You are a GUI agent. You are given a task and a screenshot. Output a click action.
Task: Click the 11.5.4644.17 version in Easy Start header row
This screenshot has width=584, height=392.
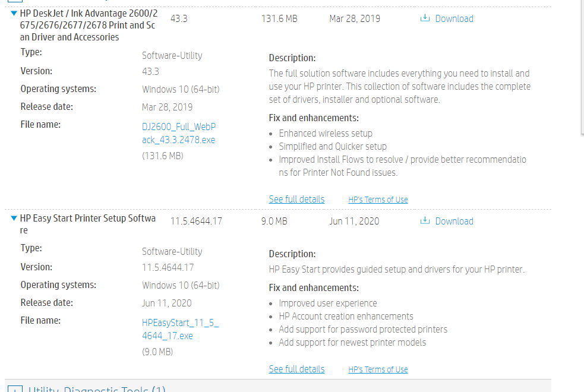point(196,221)
